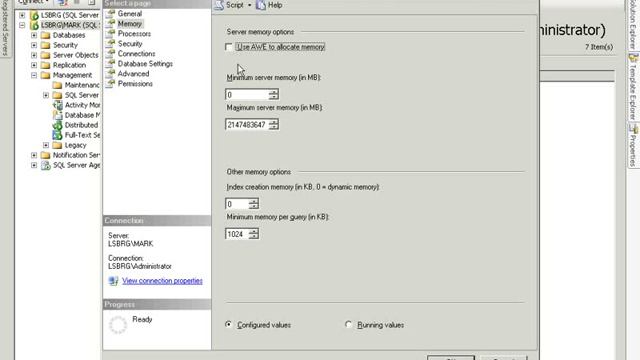Click the SQL Server Agent icon
Viewport: 640px width, 360px height.
[x=46, y=165]
